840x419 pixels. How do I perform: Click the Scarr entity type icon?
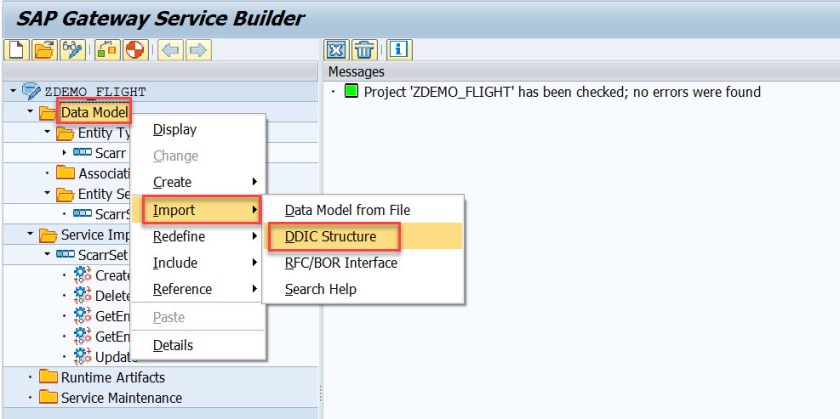tap(82, 153)
